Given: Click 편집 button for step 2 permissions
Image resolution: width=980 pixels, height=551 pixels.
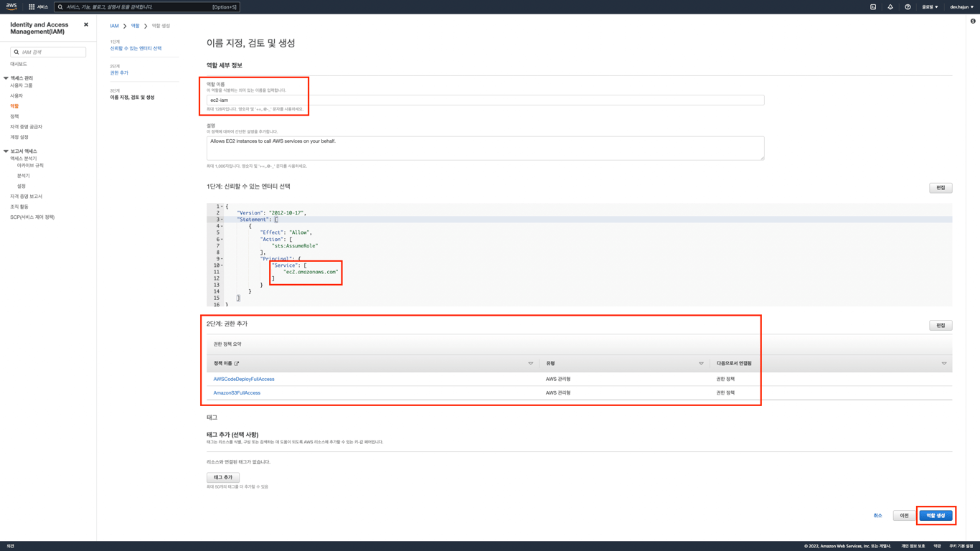Looking at the screenshot, I should (x=941, y=326).
